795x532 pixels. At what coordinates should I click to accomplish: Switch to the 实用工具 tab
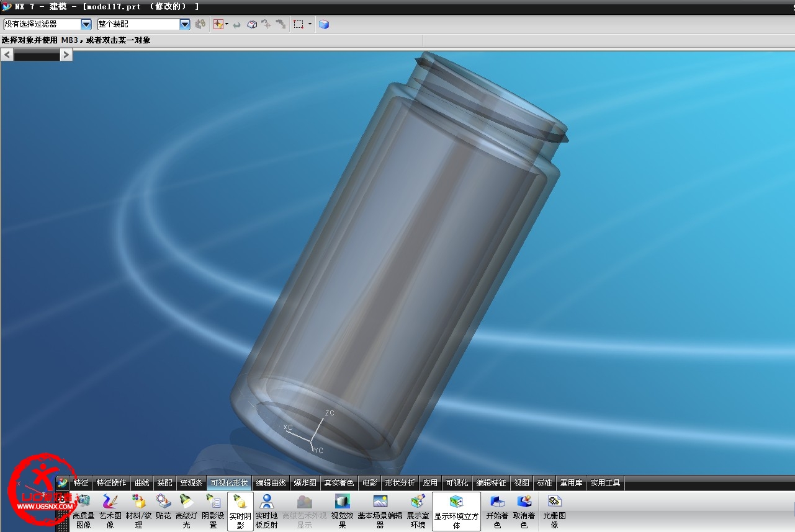(605, 482)
